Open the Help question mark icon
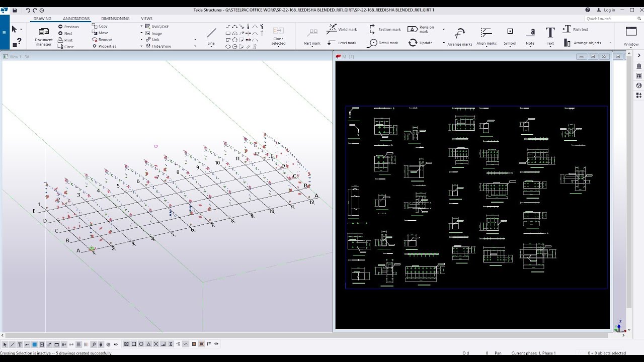Viewport: 644px width, 362px height. (588, 10)
